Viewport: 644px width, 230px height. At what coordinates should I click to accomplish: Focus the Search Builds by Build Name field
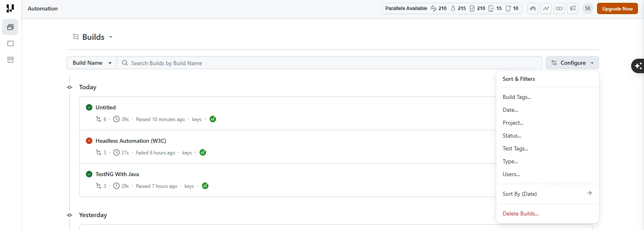coord(329,63)
